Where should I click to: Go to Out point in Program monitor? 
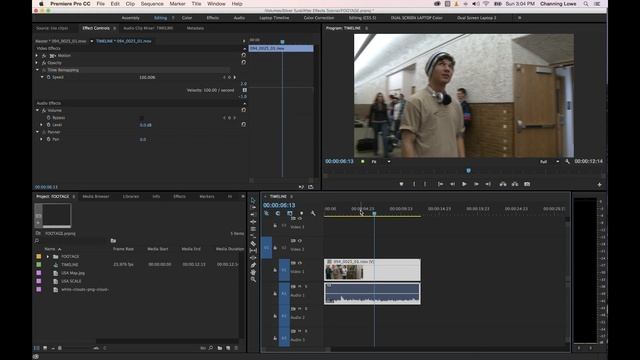coord(488,184)
